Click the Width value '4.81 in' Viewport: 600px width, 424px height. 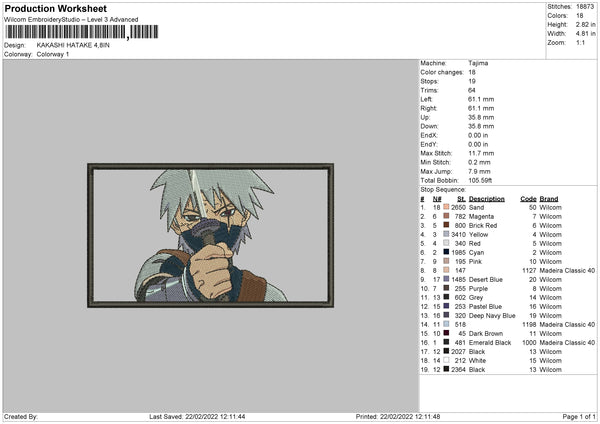click(585, 34)
